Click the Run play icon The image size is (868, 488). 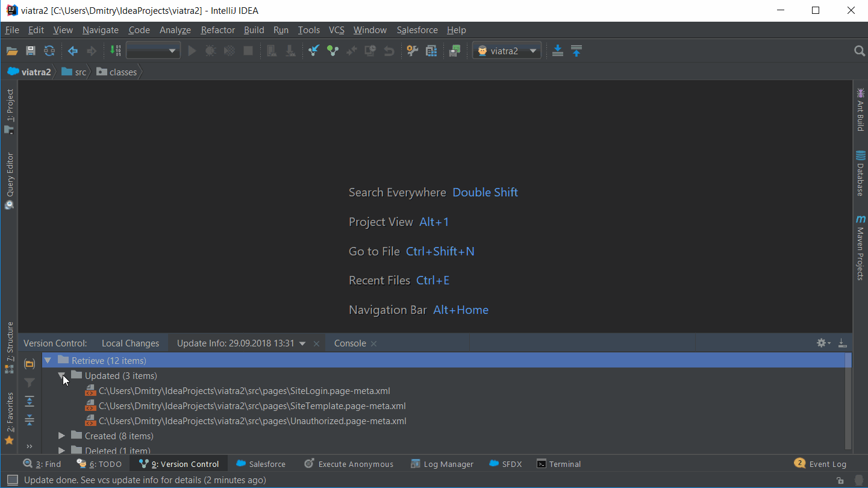pyautogui.click(x=192, y=51)
